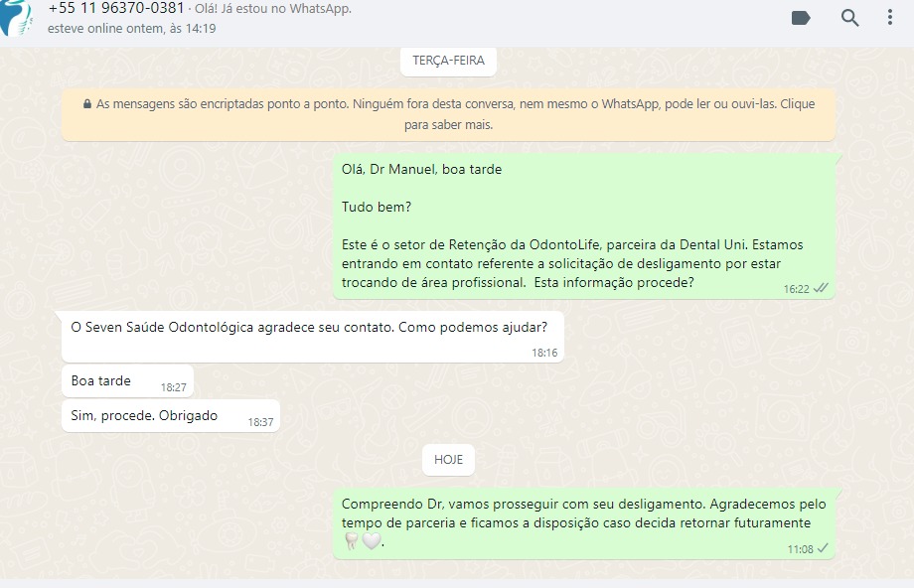Viewport: 914px width, 588px height.
Task: Click the 18:27 timestamp
Action: click(x=174, y=387)
